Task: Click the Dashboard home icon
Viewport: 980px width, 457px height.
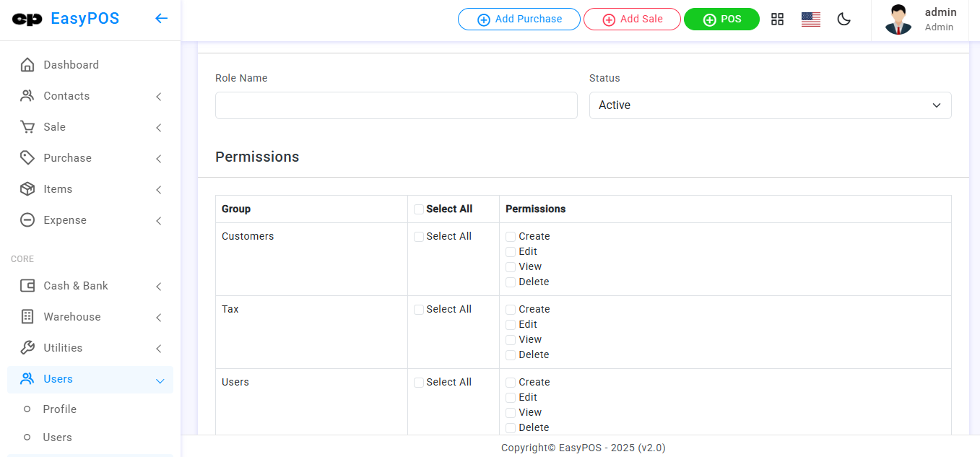Action: [x=27, y=65]
